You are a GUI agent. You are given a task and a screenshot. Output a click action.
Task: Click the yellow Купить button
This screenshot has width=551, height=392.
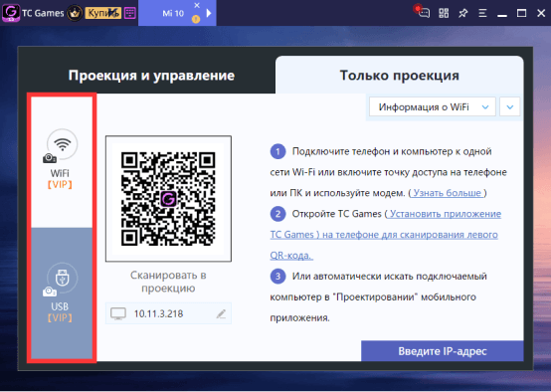pos(103,13)
